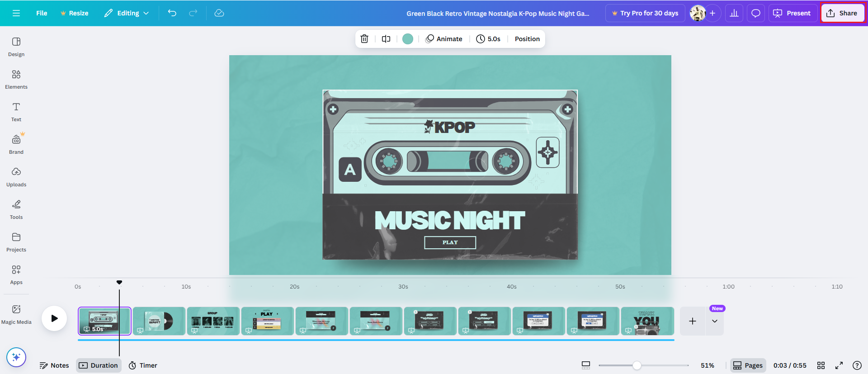
Task: Open the teal background color swatch
Action: click(x=408, y=39)
